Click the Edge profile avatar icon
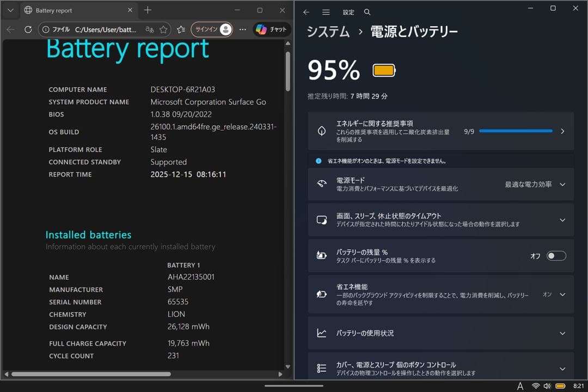Viewport: 588px width, 392px height. (225, 29)
